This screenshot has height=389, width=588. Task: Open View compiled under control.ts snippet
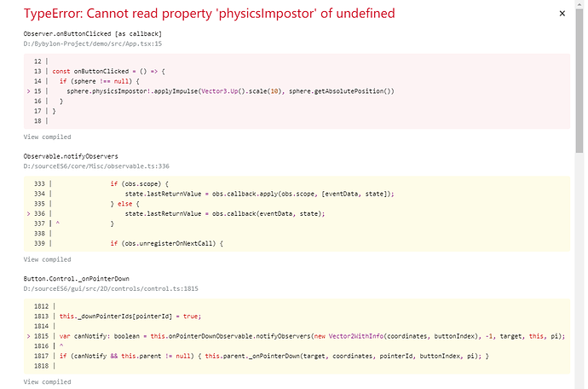point(47,382)
